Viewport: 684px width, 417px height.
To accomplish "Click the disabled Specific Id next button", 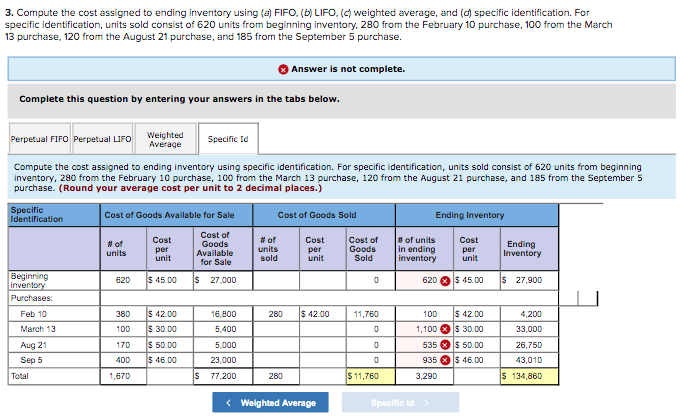I will click(x=400, y=403).
